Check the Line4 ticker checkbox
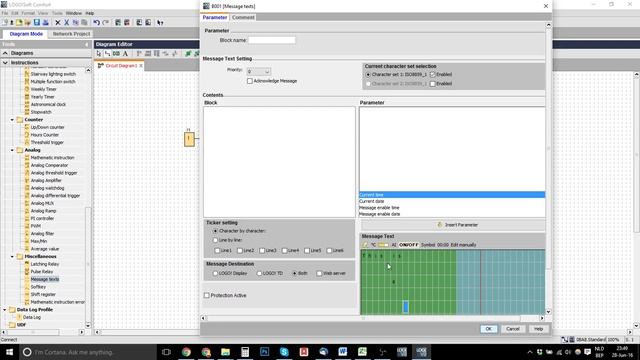 click(284, 251)
